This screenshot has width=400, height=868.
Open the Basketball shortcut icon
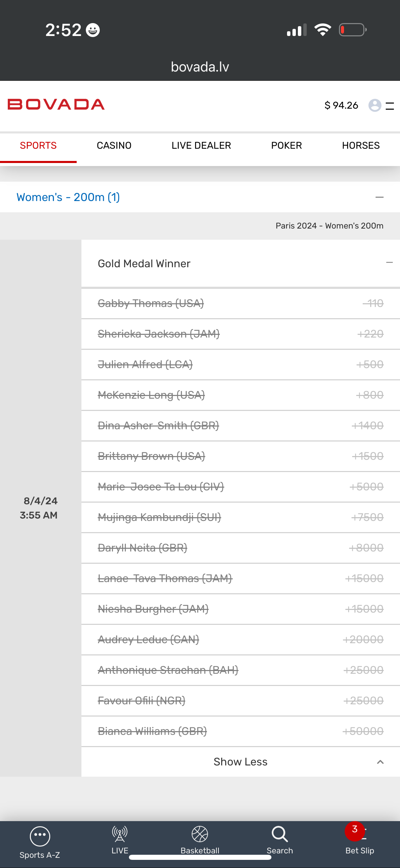pyautogui.click(x=200, y=835)
